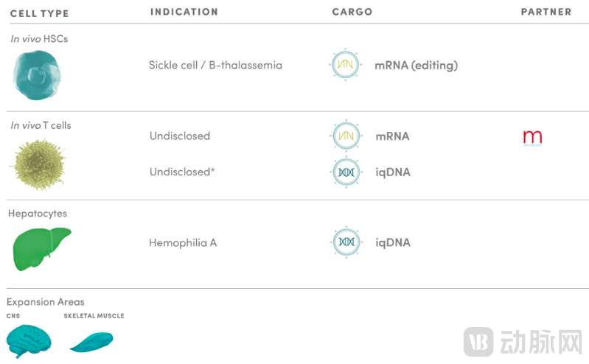589x364 pixels.
Task: Click the PARTNER column header
Action: [x=546, y=12]
